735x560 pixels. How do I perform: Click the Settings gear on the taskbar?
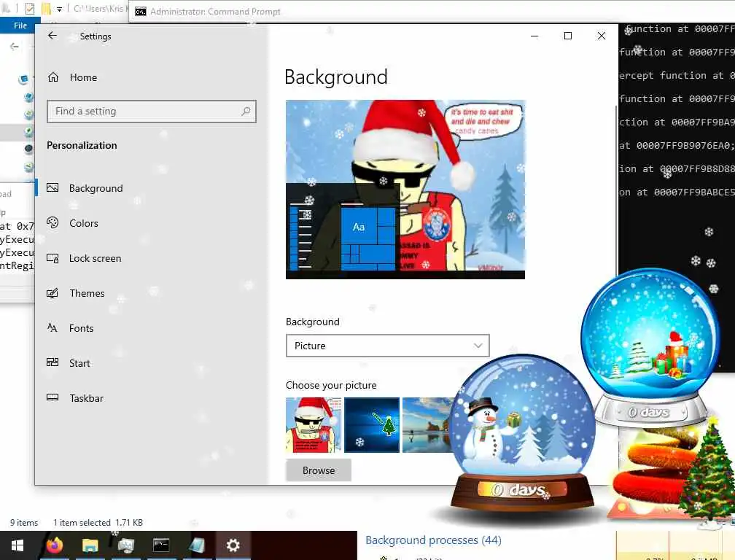[x=233, y=545]
